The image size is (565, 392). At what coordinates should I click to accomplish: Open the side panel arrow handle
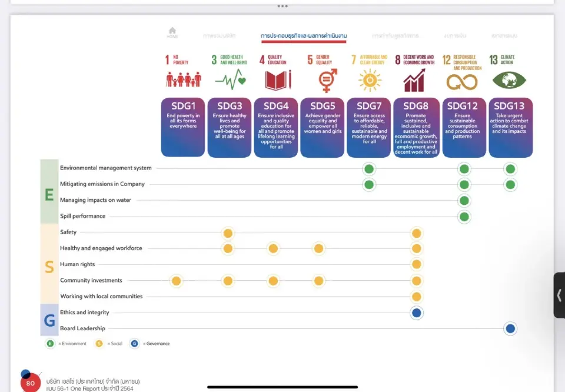[x=559, y=295]
